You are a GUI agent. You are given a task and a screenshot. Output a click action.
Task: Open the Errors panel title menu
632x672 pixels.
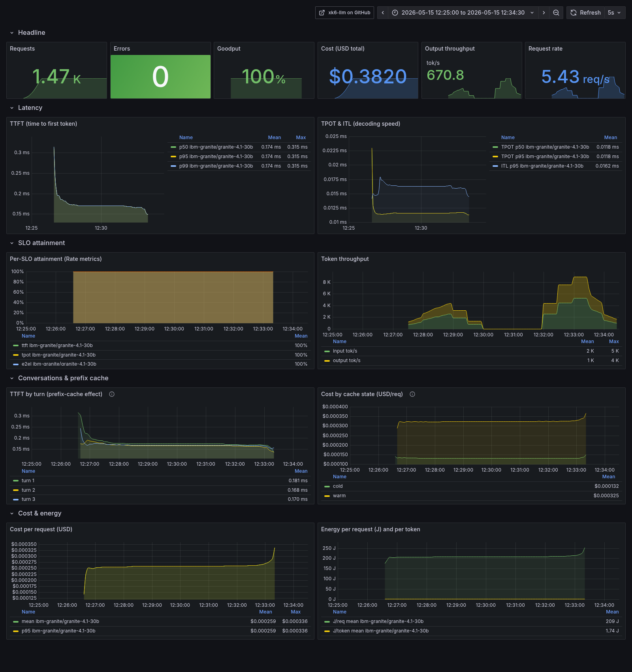click(x=122, y=49)
